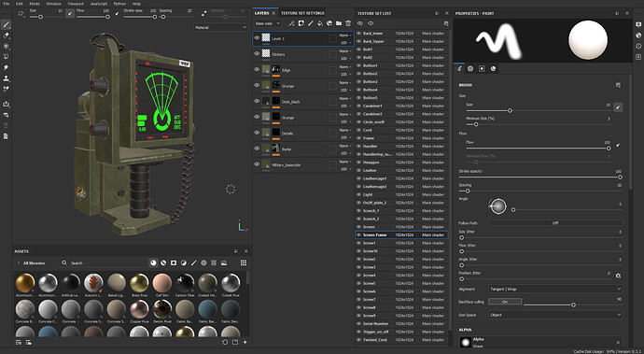Open the Material viewport mode dropdown
This screenshot has height=354, width=644.
point(221,27)
